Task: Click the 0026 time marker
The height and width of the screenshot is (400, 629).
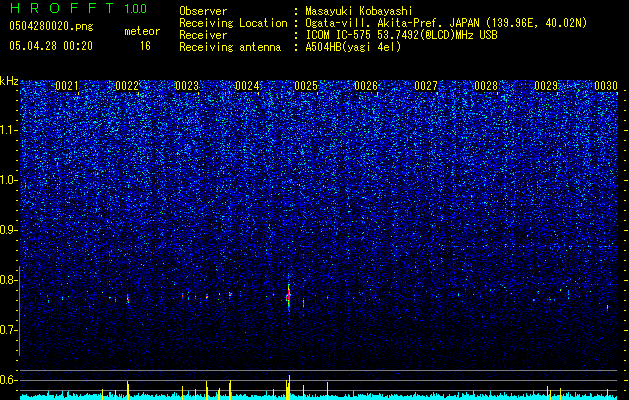Action: point(366,86)
